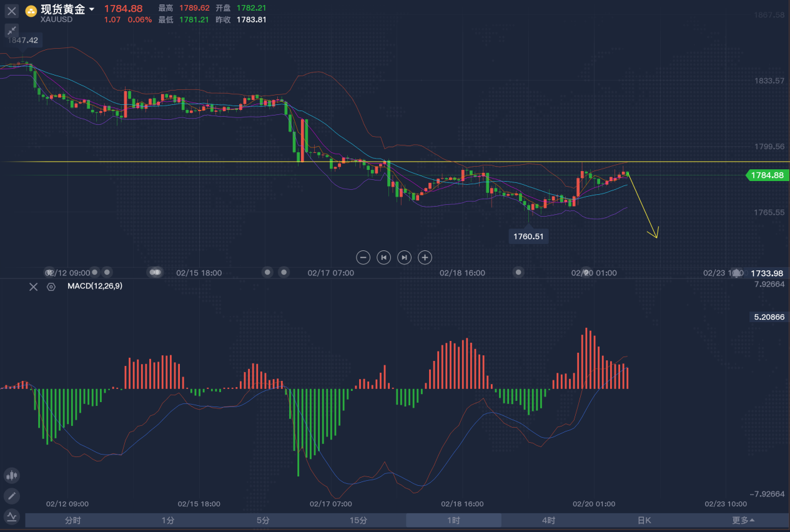Select the 日K daily chart tab

point(644,520)
